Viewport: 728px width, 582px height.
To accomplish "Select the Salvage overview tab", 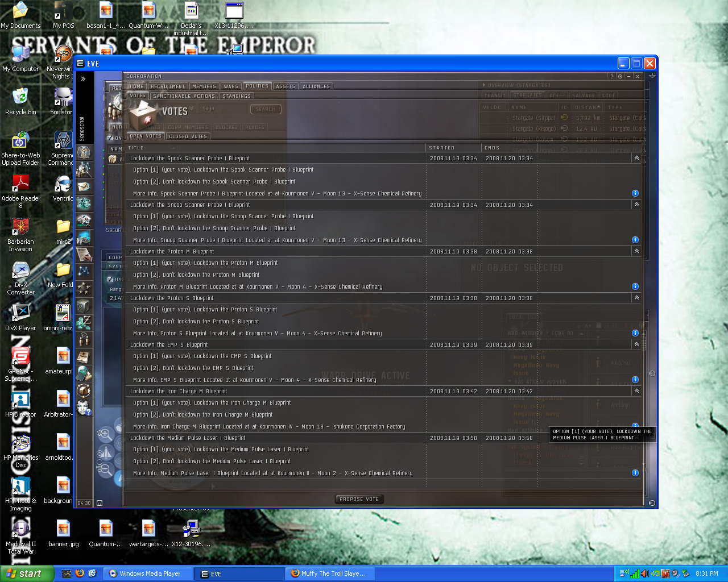I will click(x=584, y=95).
